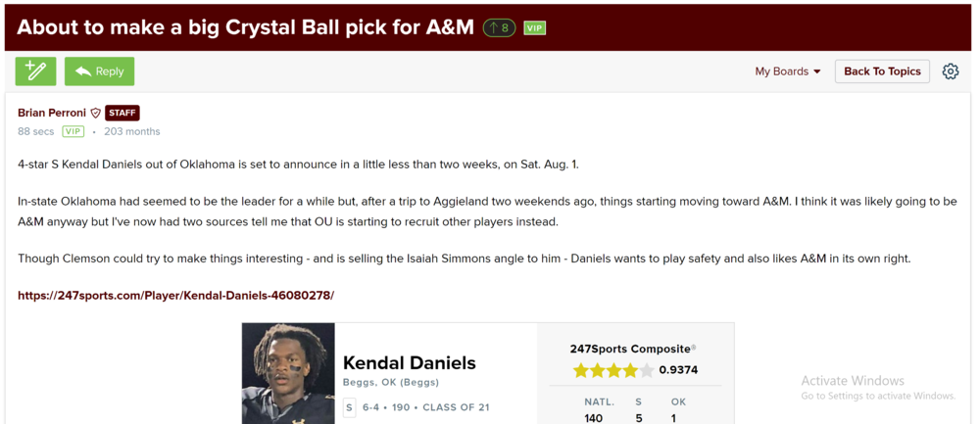Click the 247Sports Composite label
Screen dimensions: 980x424
click(x=632, y=349)
